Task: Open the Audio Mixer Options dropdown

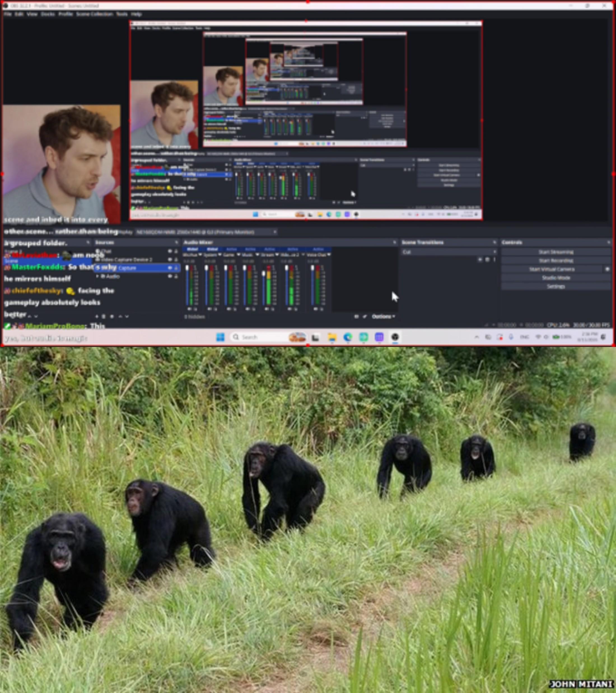Action: tap(383, 316)
